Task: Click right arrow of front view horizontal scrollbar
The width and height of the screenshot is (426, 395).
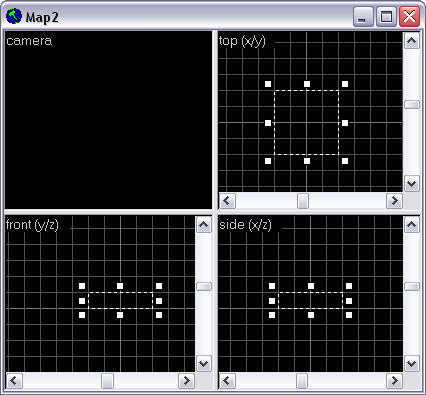Action: [x=186, y=381]
